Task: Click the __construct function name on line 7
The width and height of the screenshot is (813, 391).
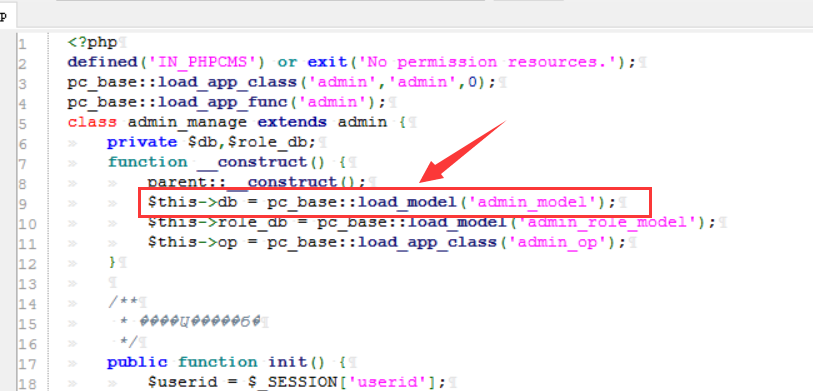Action: tap(252, 162)
